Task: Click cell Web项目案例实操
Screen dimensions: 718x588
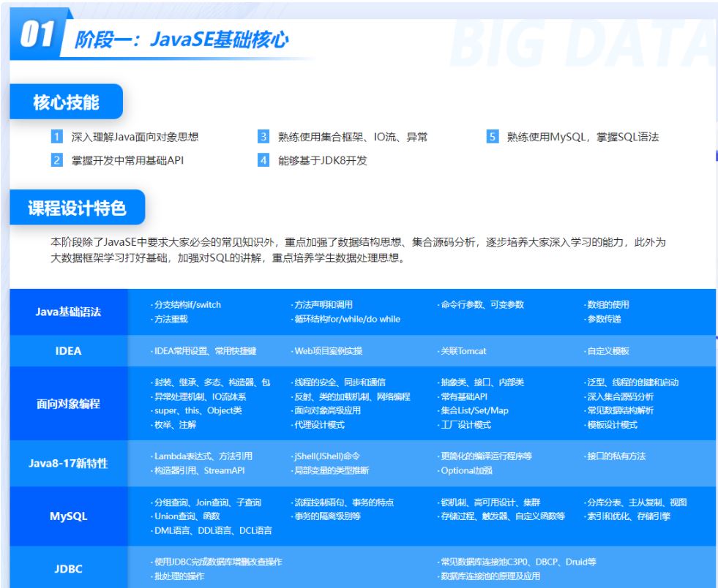Action: pyautogui.click(x=327, y=351)
